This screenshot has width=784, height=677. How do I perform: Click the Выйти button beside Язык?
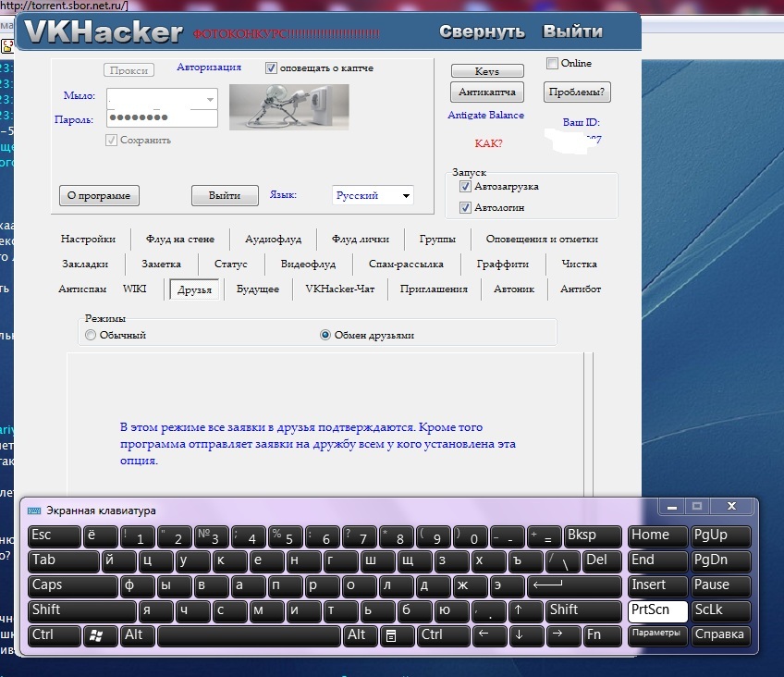pos(225,195)
